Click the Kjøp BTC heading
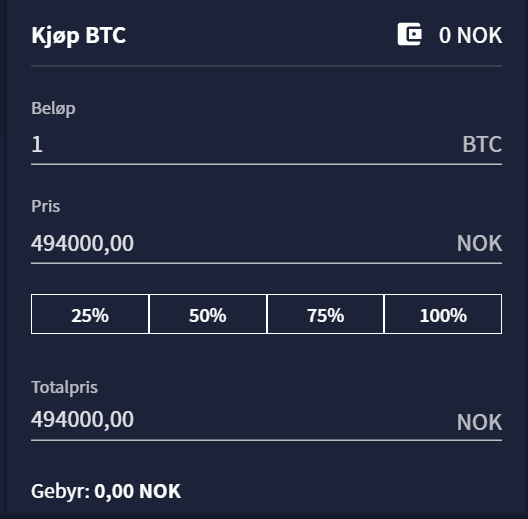 pyautogui.click(x=78, y=35)
